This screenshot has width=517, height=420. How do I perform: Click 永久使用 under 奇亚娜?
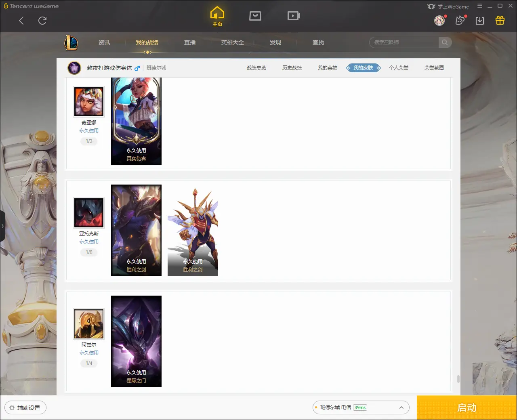(x=89, y=131)
